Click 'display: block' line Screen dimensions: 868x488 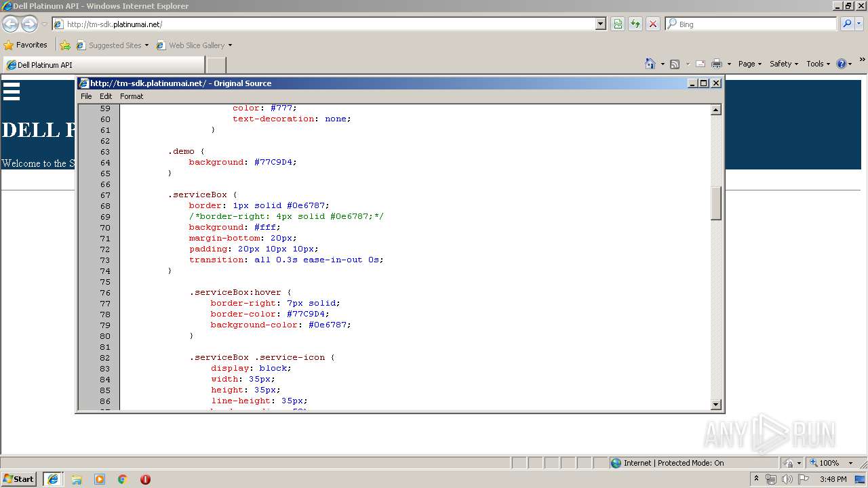pos(251,368)
